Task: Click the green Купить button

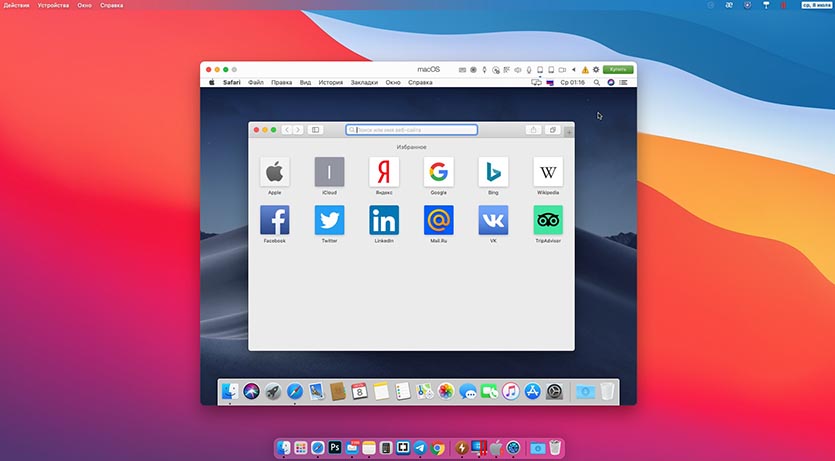Action: [x=618, y=69]
